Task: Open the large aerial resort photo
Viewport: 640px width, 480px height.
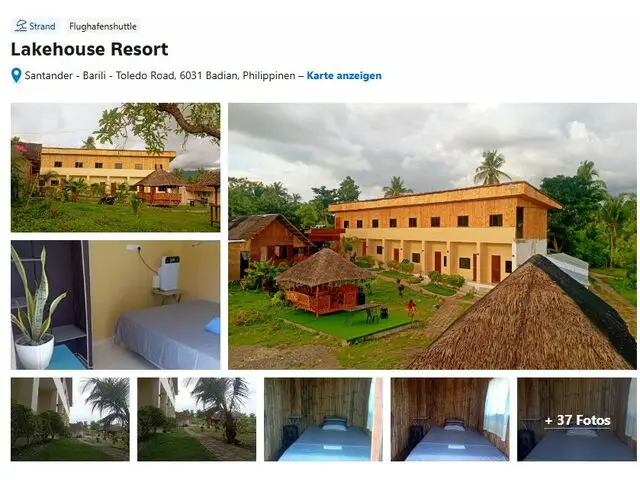Action: (x=432, y=236)
